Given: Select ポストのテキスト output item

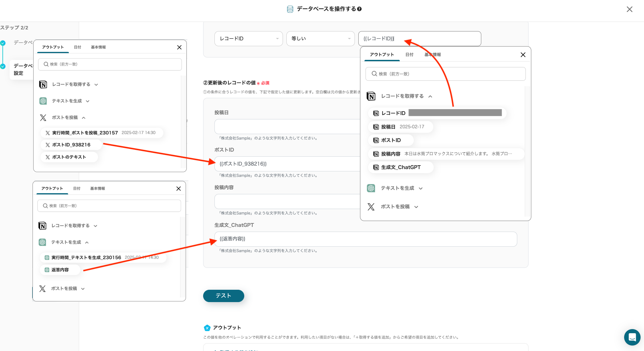Looking at the screenshot, I should click(69, 157).
